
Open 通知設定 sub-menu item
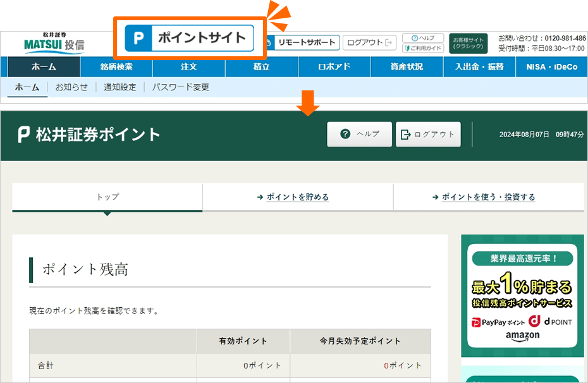pos(120,87)
